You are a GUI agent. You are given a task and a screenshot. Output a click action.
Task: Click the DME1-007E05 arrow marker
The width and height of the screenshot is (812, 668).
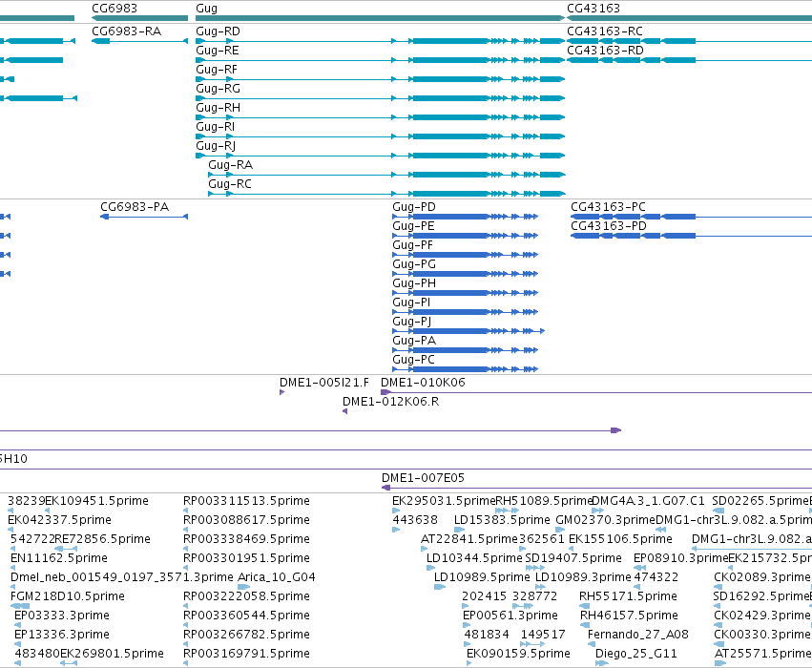click(x=385, y=488)
